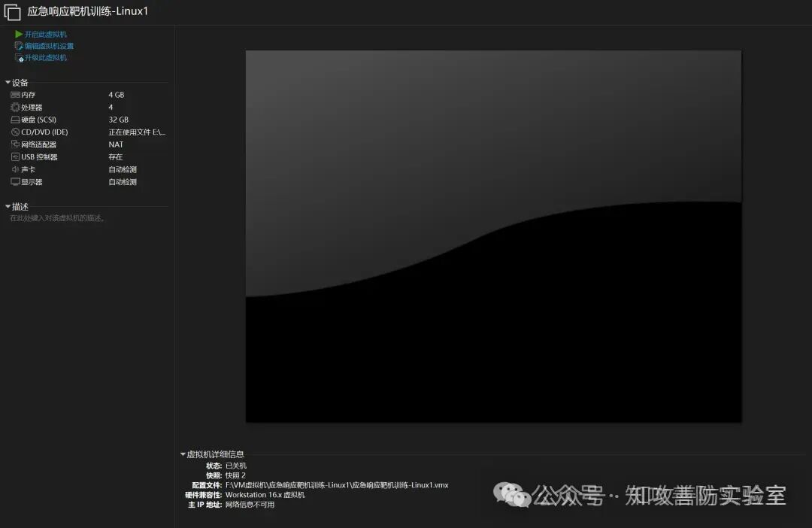812x528 pixels.
Task: Select the 32 GB hard disk value
Action: [118, 120]
